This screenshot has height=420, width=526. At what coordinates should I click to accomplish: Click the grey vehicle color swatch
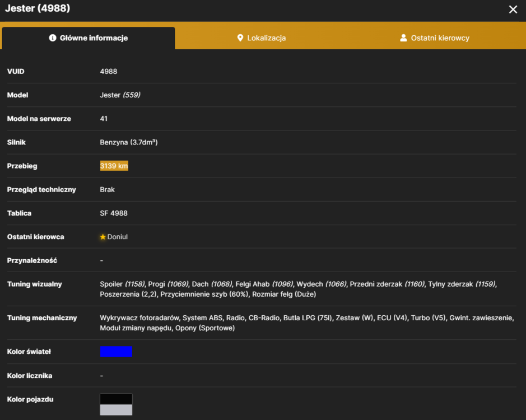point(116,409)
